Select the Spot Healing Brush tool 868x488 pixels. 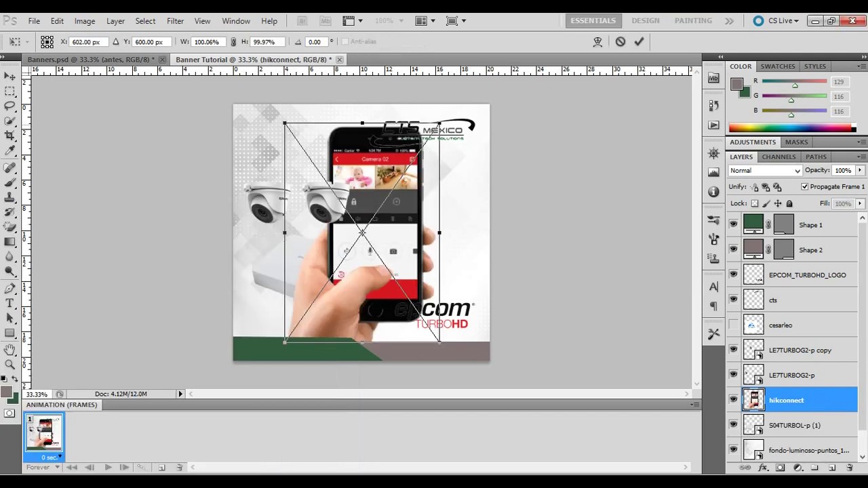(9, 167)
